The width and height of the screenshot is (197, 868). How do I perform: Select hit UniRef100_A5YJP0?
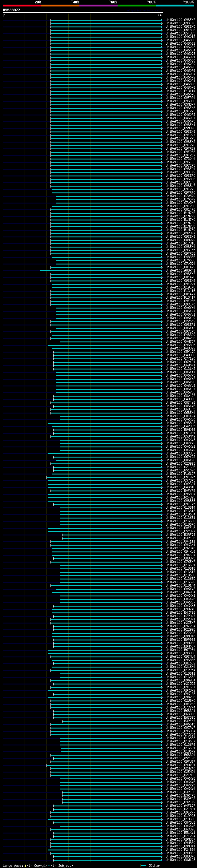[x=180, y=758]
